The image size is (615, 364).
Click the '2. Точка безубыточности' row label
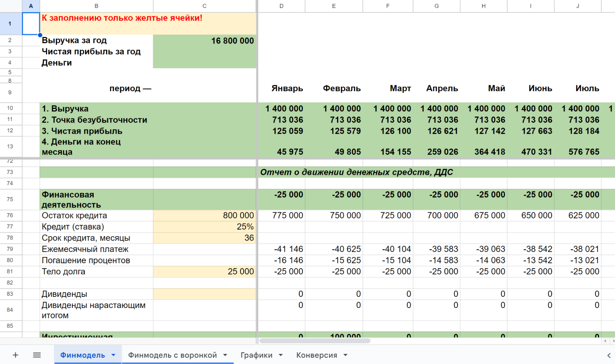tap(95, 120)
